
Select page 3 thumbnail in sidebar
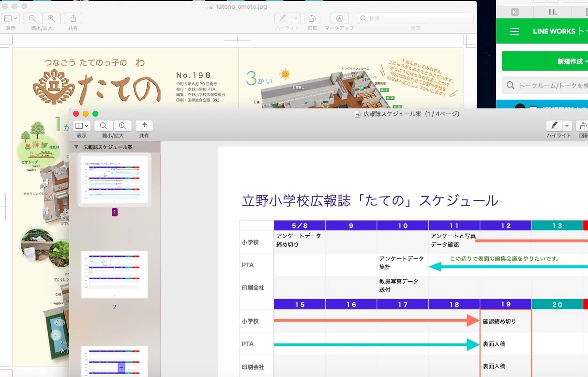115,361
